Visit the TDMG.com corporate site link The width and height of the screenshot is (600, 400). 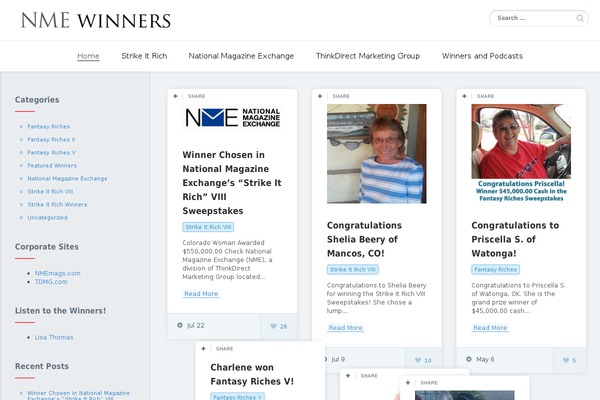(51, 282)
